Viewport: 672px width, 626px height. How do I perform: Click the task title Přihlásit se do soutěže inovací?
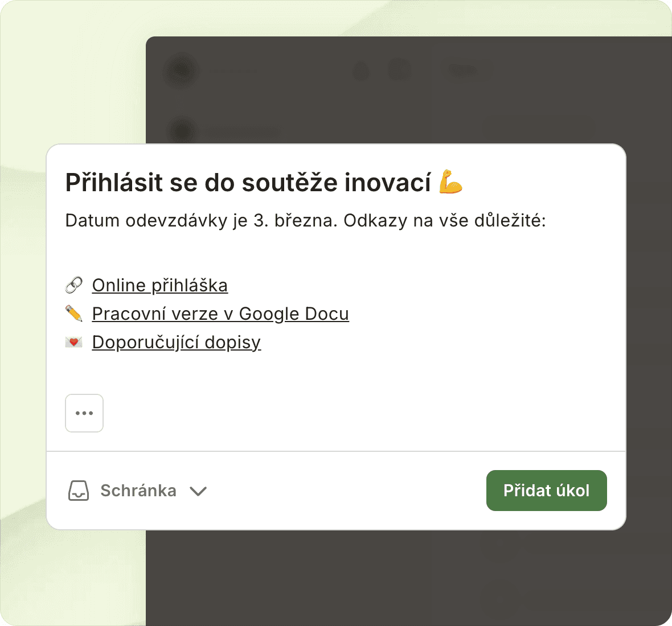(x=248, y=183)
